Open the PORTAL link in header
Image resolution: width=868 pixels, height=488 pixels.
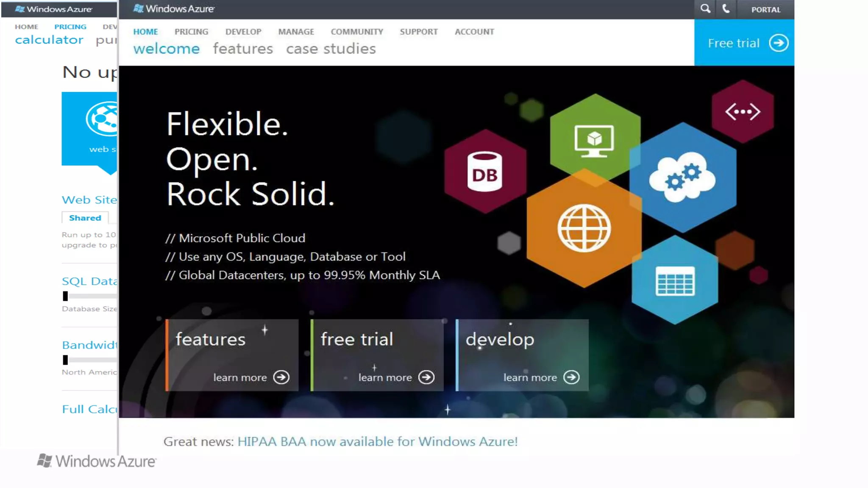[x=765, y=10]
